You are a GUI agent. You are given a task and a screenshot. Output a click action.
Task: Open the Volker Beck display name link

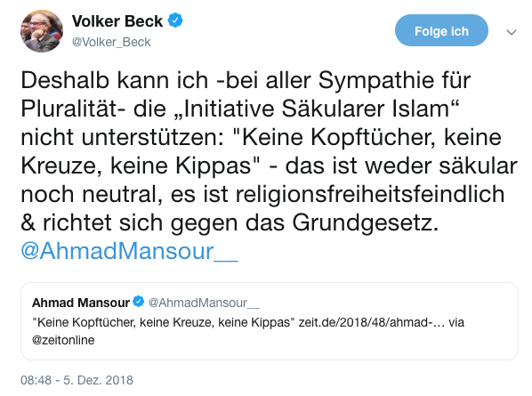click(x=117, y=21)
